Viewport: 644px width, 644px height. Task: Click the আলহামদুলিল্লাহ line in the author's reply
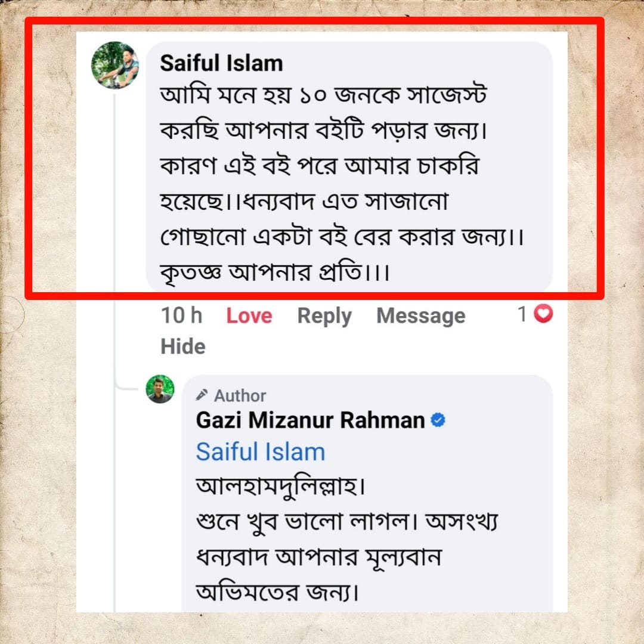pos(280,487)
